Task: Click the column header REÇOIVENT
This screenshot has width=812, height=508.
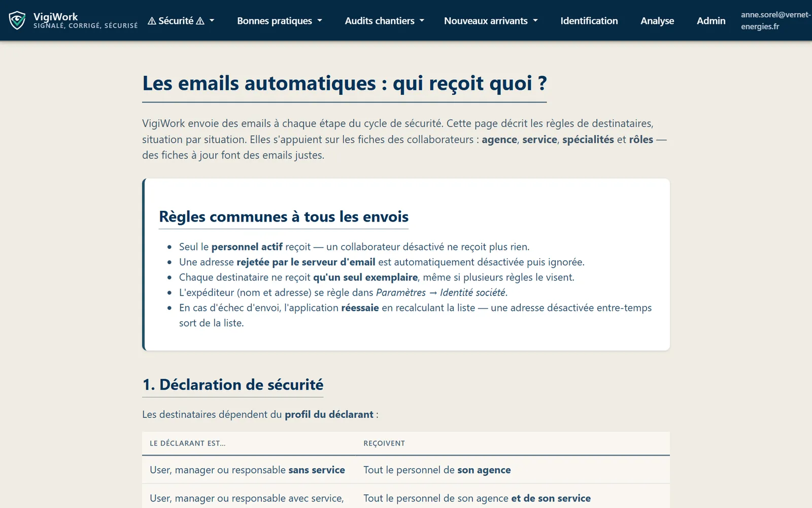Action: click(x=384, y=443)
